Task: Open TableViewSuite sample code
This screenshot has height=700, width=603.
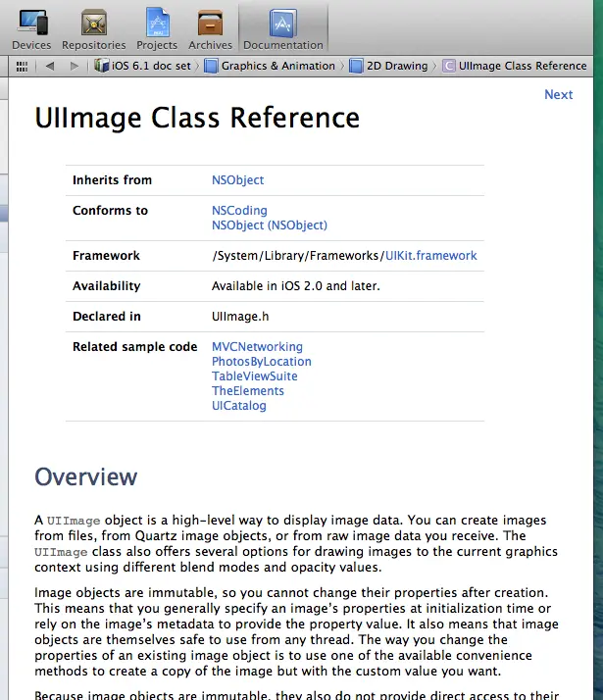Action: pos(254,375)
